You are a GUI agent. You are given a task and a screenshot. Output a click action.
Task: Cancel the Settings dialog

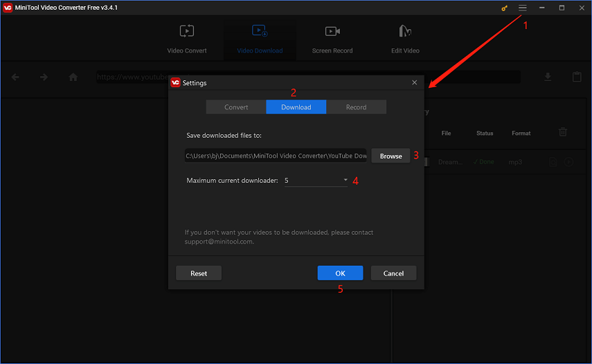[393, 273]
